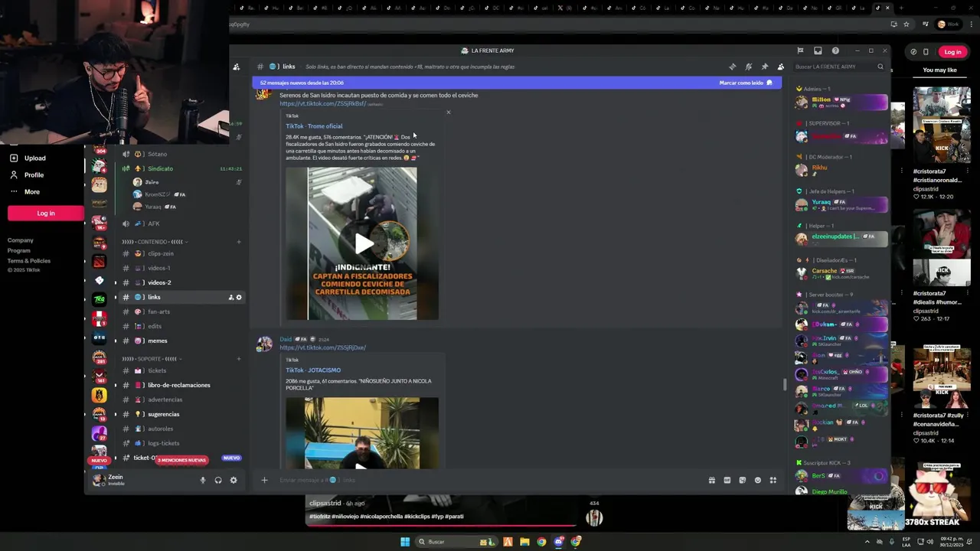Toggle deafen headphones in Discord user panel

pyautogui.click(x=218, y=481)
